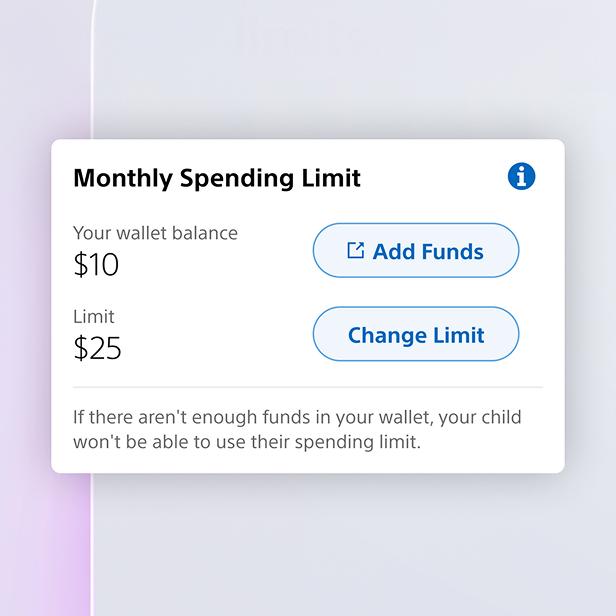
Task: Click the "Limit" label text
Action: click(94, 317)
